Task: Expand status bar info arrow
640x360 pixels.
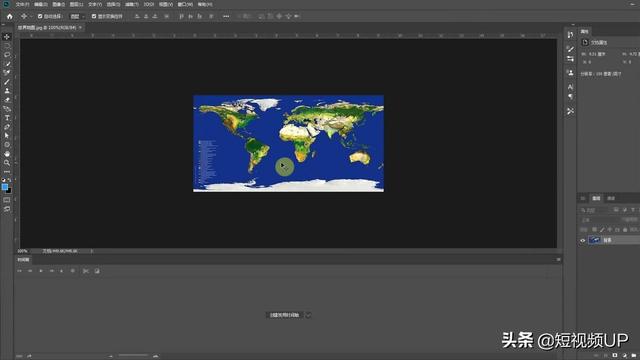Action: (92, 251)
